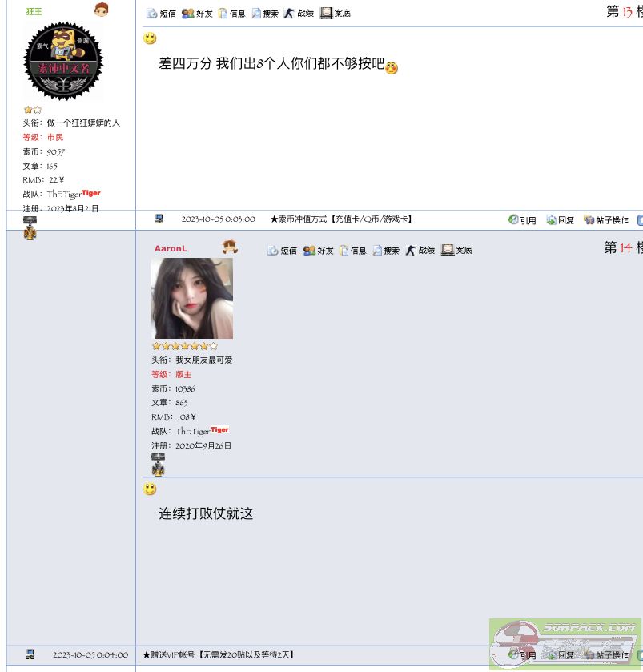Click 回复 reply button for post 13
The height and width of the screenshot is (672, 643).
[x=560, y=219]
